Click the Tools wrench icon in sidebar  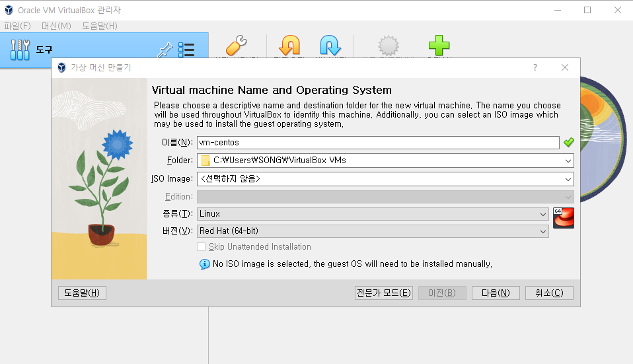[20, 50]
